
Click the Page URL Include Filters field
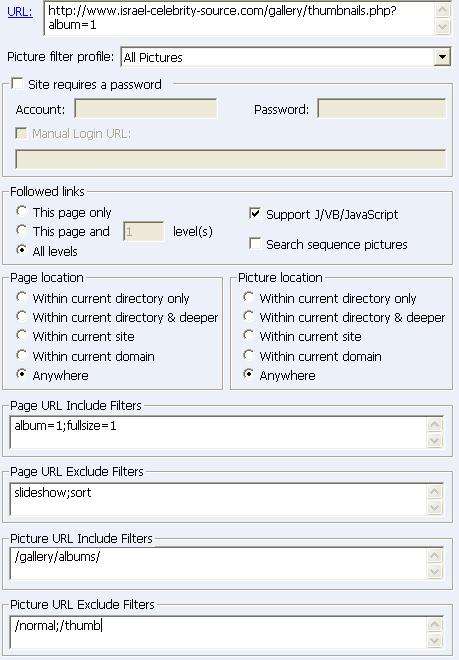(218, 432)
